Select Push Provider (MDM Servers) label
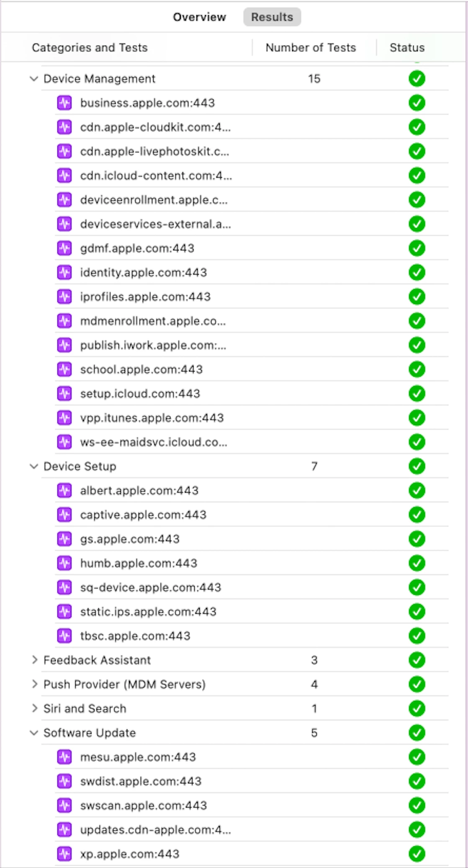The width and height of the screenshot is (468, 868). [x=124, y=684]
